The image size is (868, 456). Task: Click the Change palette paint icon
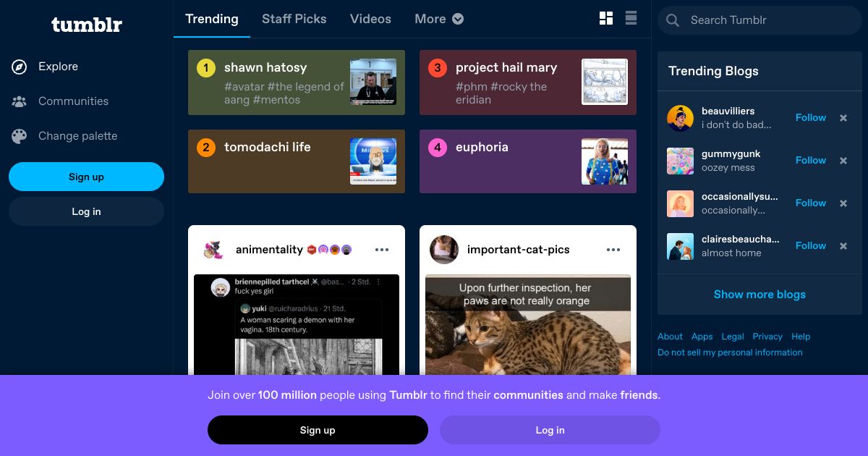point(20,136)
